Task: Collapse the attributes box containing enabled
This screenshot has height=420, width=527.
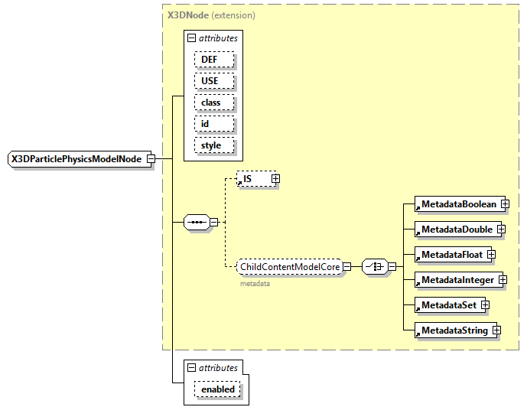Action: tap(191, 367)
